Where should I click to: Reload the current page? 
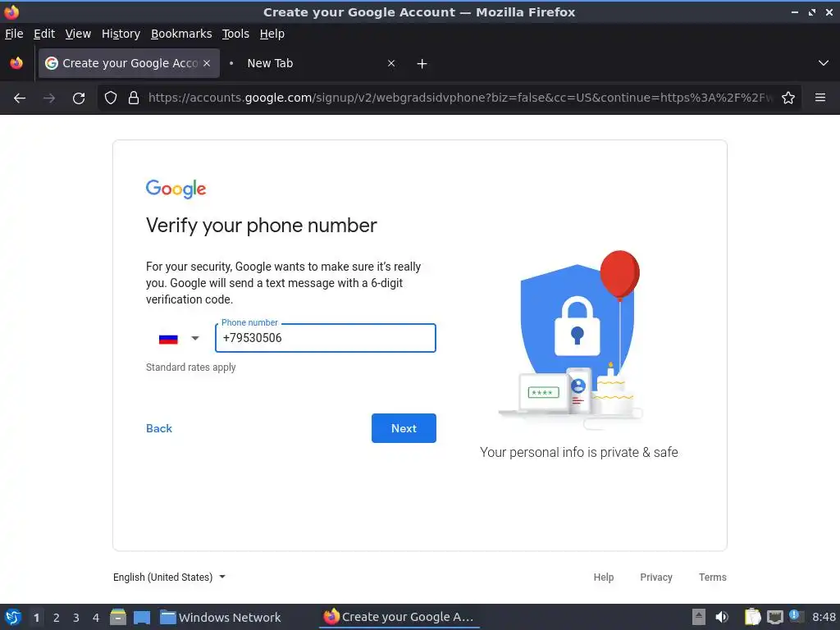point(79,98)
